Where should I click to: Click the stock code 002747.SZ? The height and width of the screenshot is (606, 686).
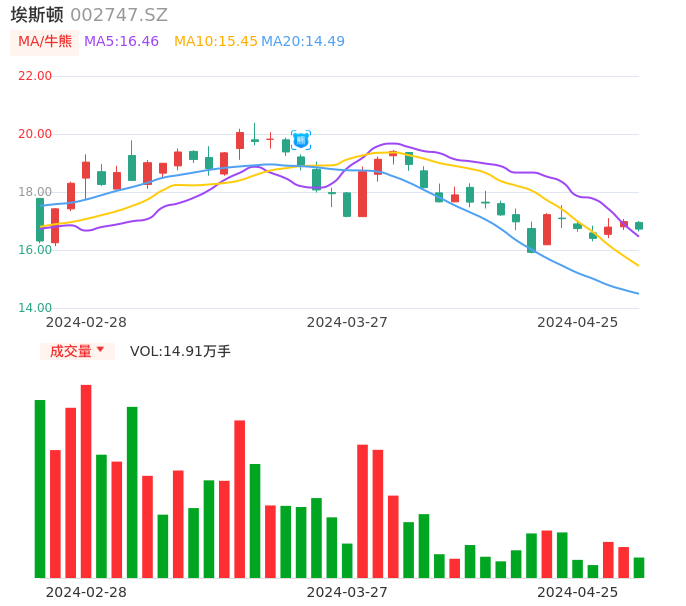pyautogui.click(x=119, y=15)
